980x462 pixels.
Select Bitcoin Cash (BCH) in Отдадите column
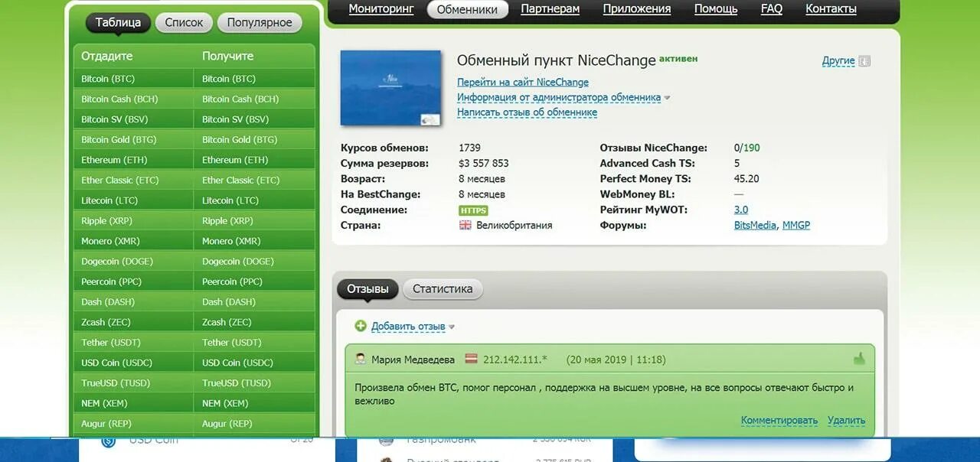click(133, 99)
